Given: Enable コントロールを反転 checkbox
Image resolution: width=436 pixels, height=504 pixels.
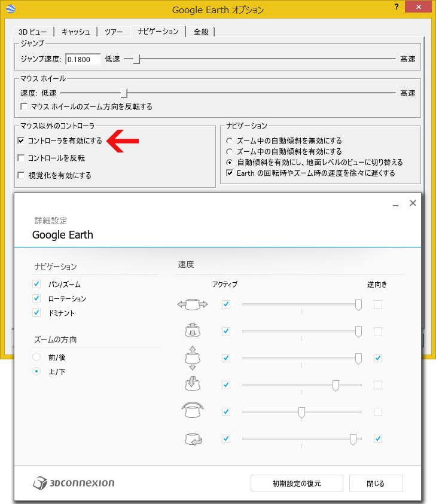Looking at the screenshot, I should (x=21, y=158).
